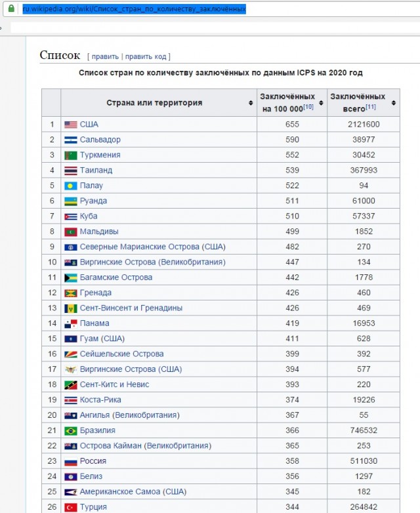Click the Cuba flag icon
Screen dimensions: 420x513
[x=71, y=216]
